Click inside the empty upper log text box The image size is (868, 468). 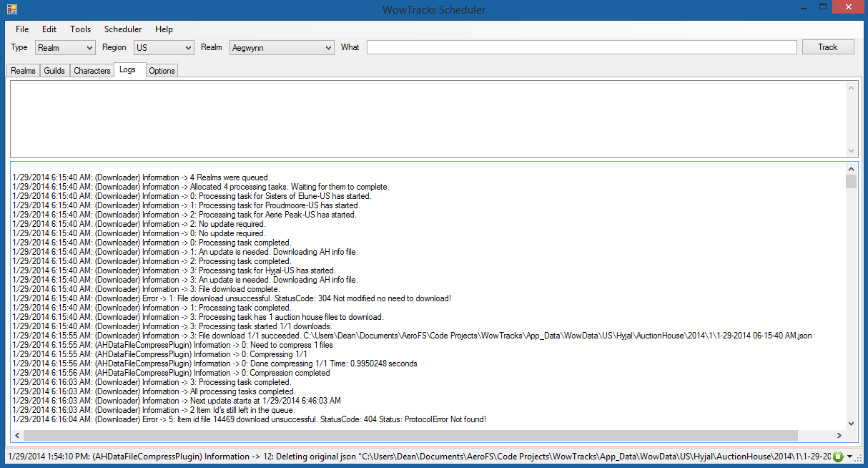click(428, 120)
